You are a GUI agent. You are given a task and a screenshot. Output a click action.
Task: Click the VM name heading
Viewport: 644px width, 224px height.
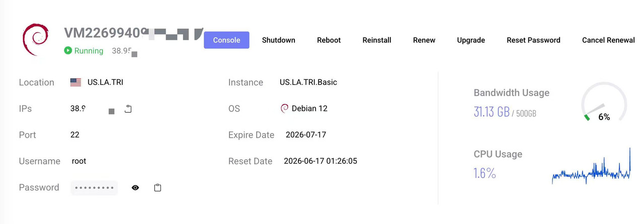click(133, 33)
